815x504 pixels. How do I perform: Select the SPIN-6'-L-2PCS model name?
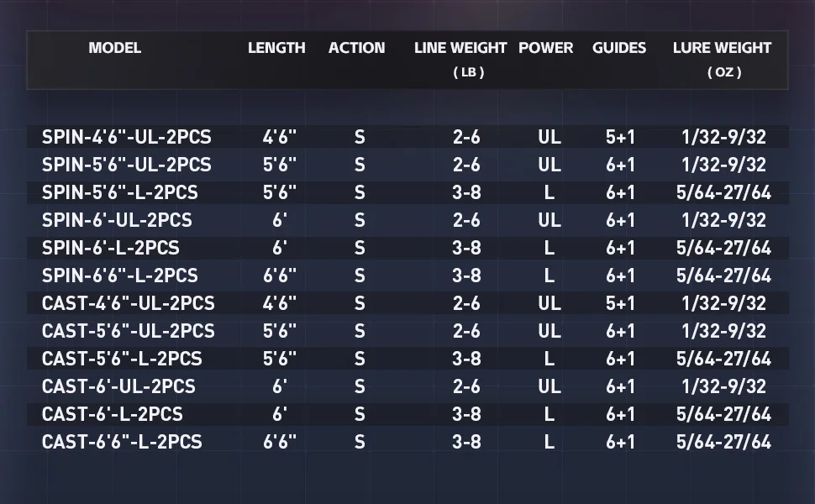tap(111, 248)
